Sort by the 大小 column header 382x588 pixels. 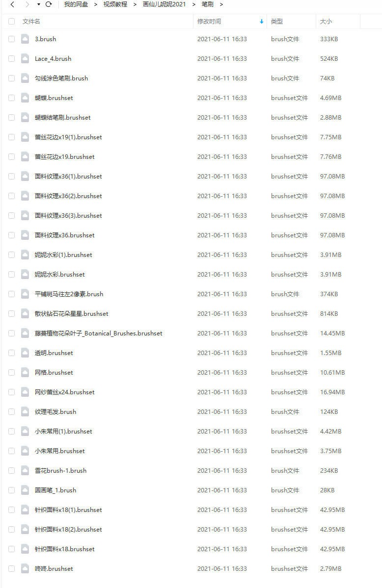[x=326, y=22]
